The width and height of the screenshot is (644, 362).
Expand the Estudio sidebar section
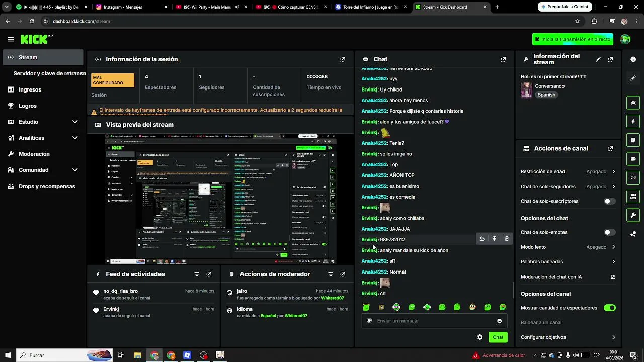[43, 122]
